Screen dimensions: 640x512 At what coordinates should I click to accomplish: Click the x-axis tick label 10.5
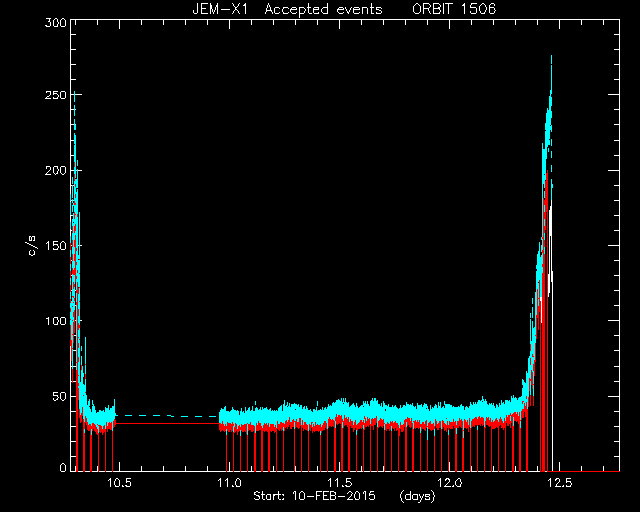pos(119,483)
